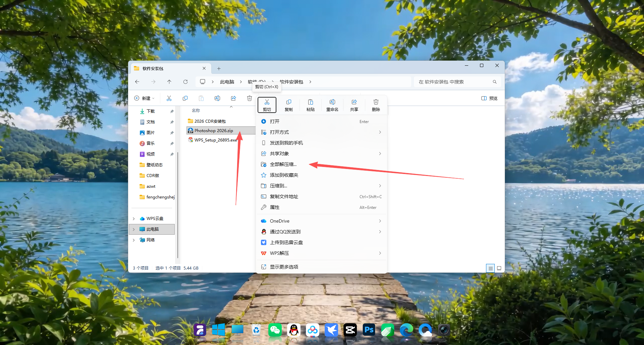Choose 复制 in the context menu's top row

coord(289,105)
